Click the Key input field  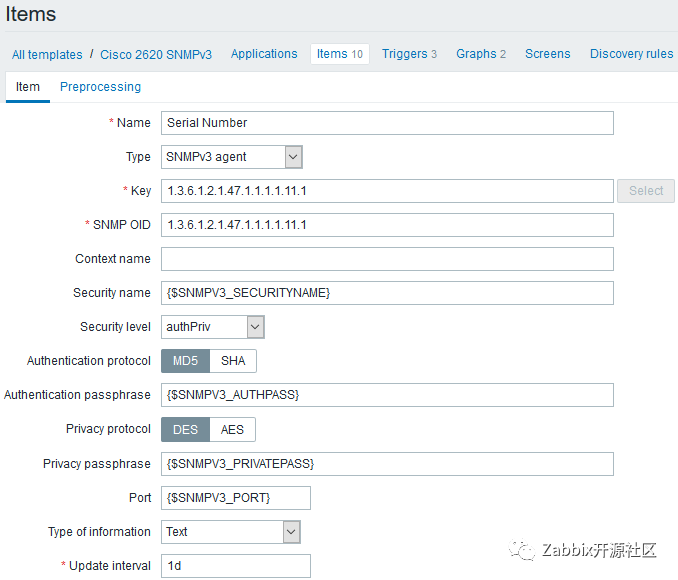tap(387, 191)
